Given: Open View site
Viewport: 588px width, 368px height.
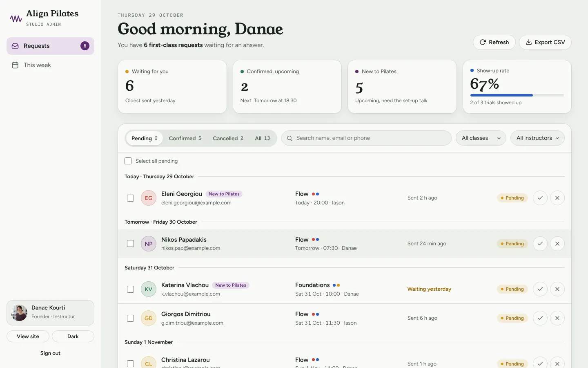Looking at the screenshot, I should [28, 336].
